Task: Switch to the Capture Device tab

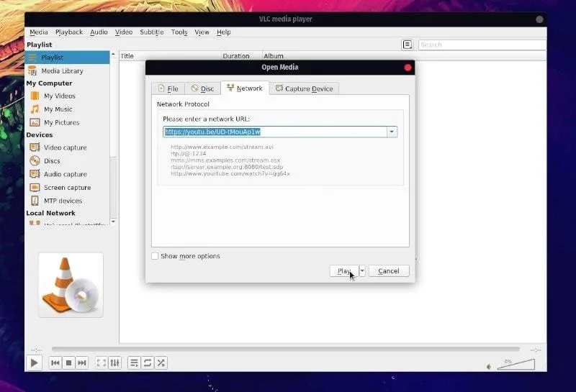Action: click(x=304, y=88)
